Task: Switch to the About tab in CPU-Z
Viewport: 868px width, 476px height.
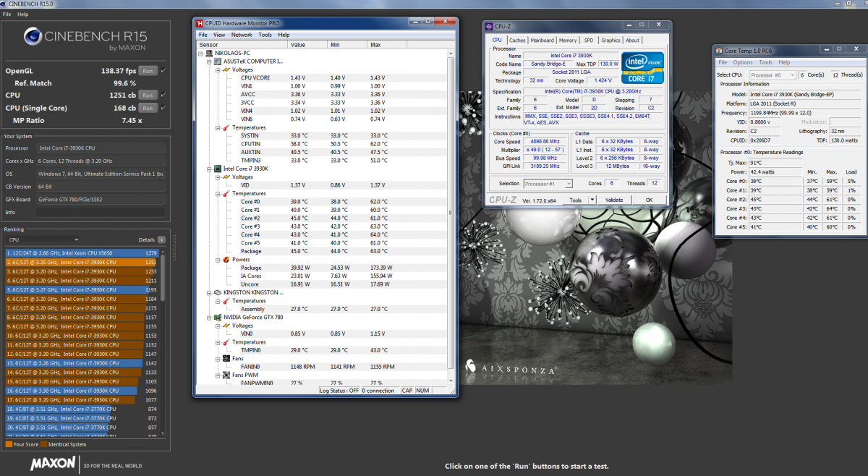Action: (x=632, y=41)
